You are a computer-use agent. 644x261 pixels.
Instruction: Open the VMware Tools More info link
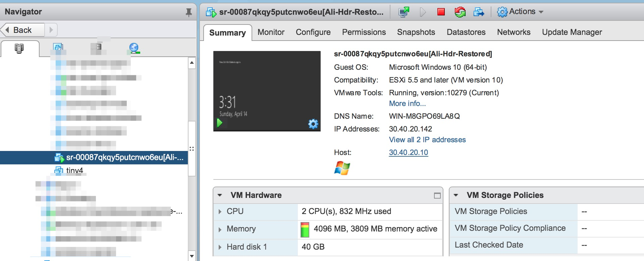coord(407,103)
